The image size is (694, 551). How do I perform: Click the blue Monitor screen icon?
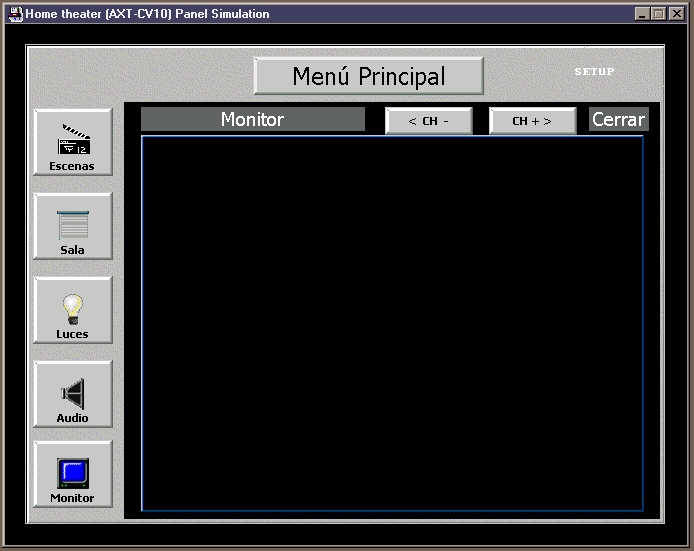tap(73, 473)
